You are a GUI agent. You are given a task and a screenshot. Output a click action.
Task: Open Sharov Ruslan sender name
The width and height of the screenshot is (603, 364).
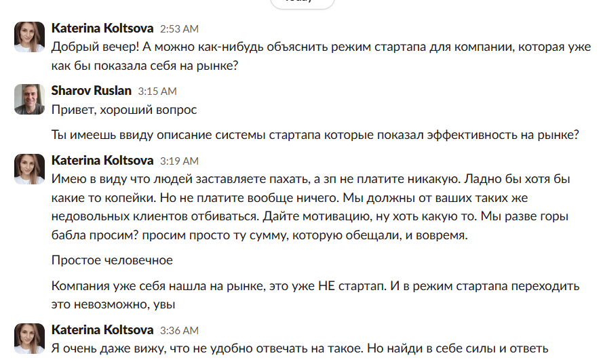tap(92, 91)
